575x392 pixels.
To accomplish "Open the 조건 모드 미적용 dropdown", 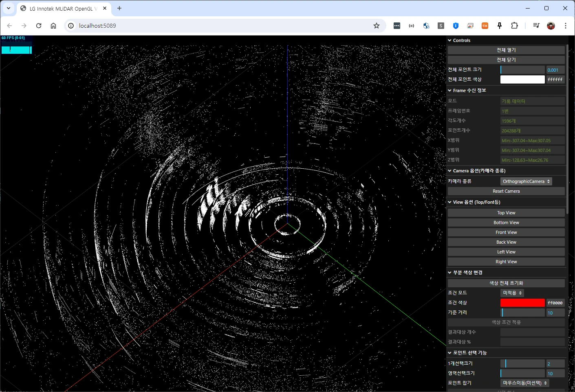I will [512, 293].
